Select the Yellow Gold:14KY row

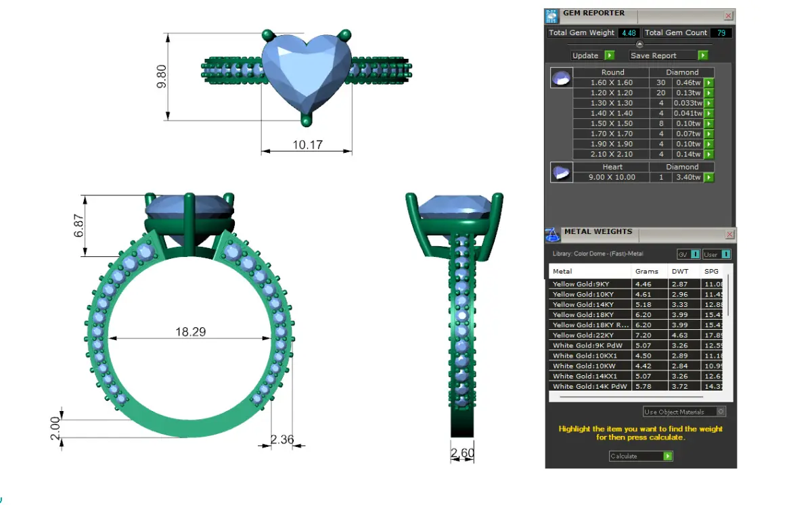click(636, 304)
